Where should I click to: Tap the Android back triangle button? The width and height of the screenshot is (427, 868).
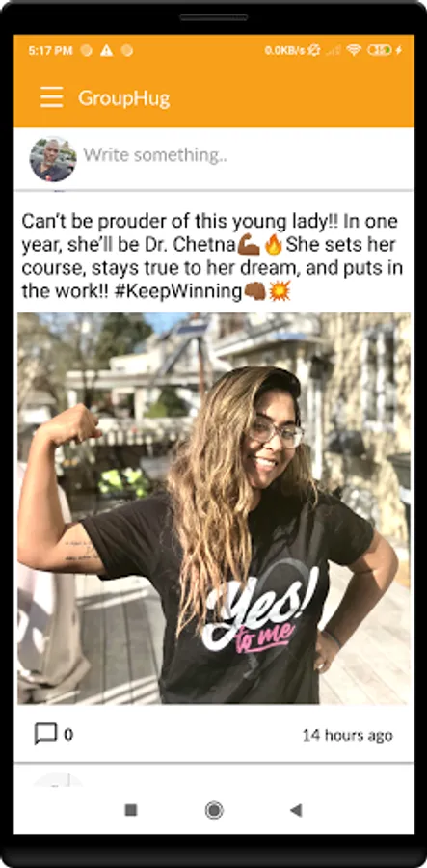pyautogui.click(x=296, y=810)
